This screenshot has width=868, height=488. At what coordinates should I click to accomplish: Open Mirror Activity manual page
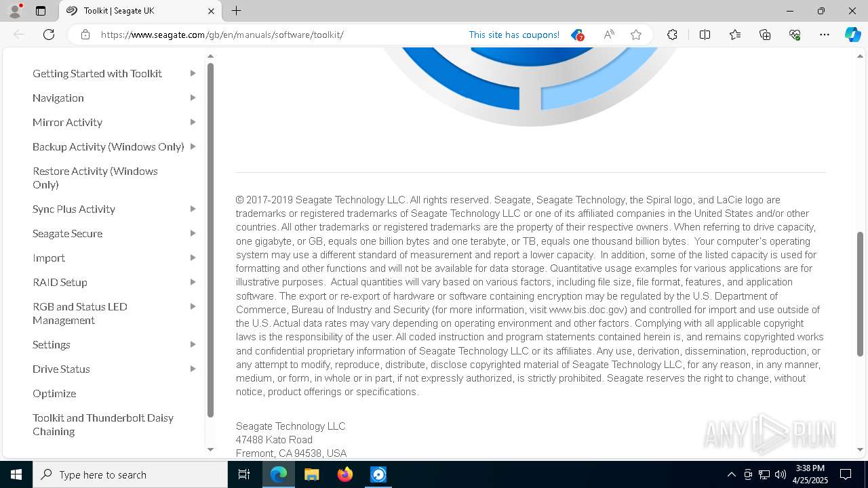[67, 122]
